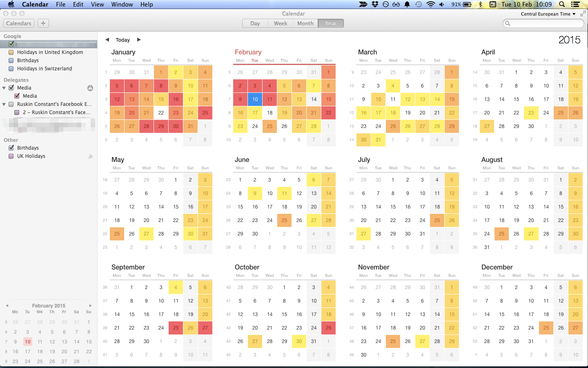Click the search field

click(x=543, y=23)
